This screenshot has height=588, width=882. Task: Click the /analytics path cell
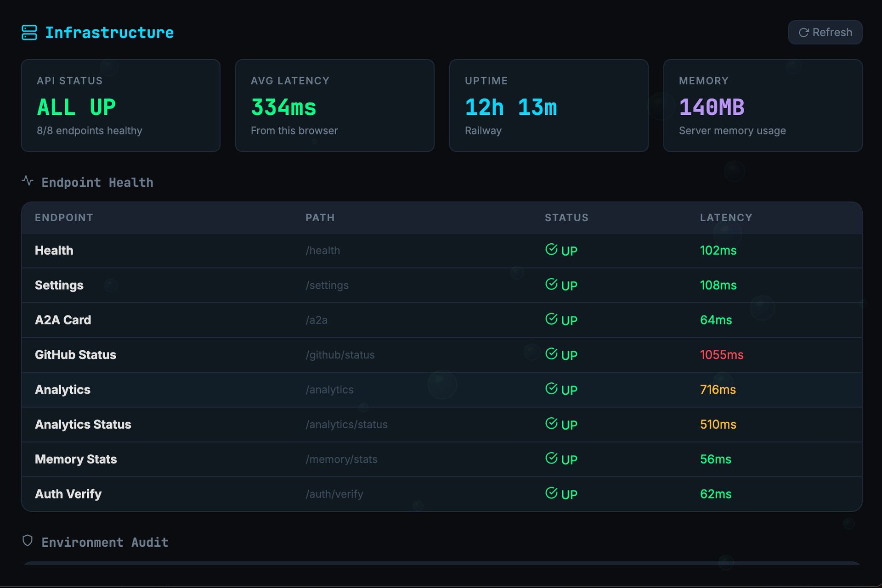tap(329, 390)
